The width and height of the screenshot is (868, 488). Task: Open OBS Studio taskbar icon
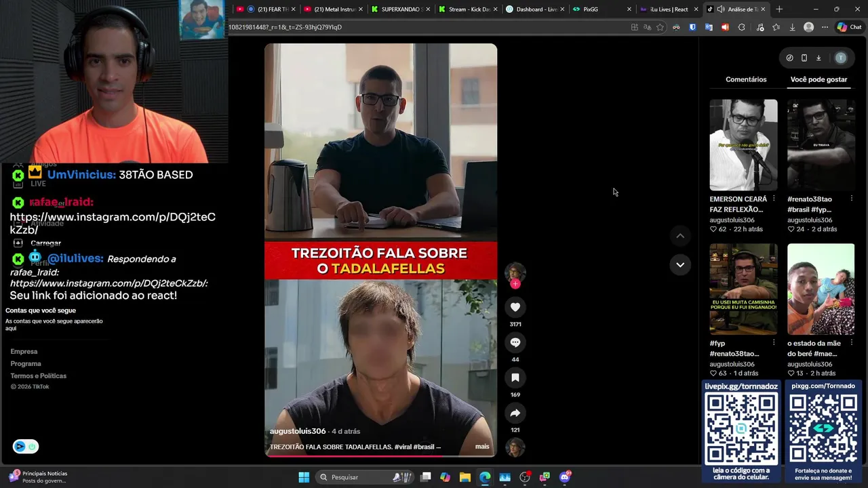(x=525, y=477)
